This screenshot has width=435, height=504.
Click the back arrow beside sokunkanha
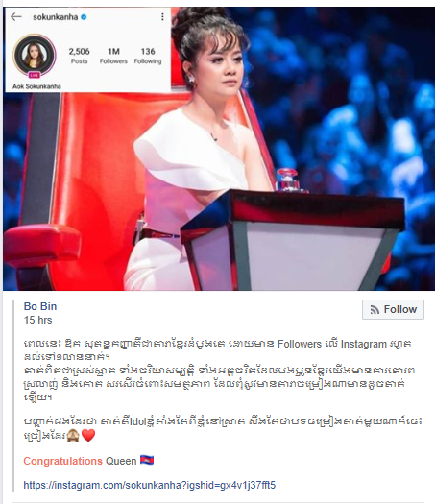[15, 16]
